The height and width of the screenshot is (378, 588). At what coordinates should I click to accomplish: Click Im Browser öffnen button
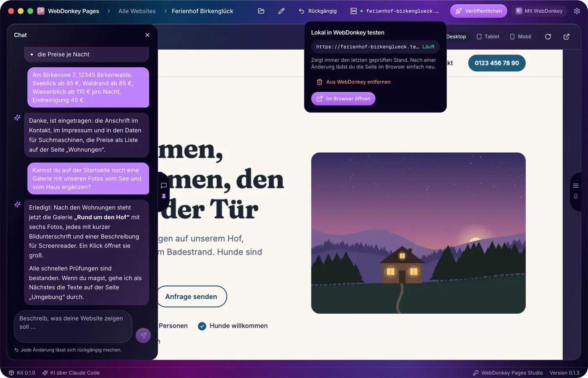pyautogui.click(x=343, y=99)
